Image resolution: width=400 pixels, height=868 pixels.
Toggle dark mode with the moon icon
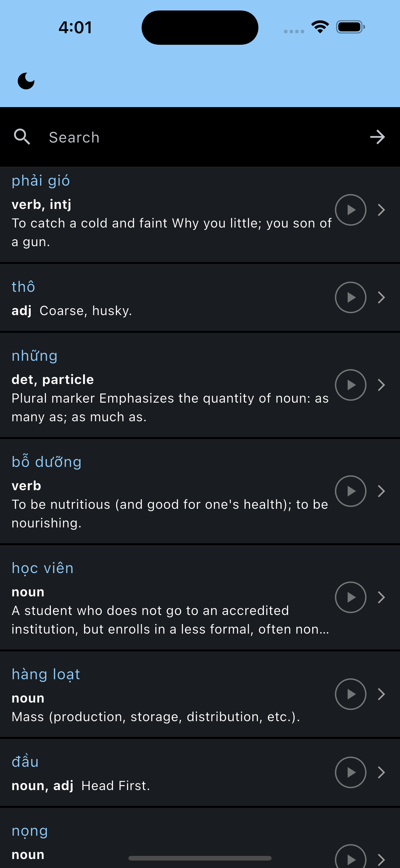point(26,81)
